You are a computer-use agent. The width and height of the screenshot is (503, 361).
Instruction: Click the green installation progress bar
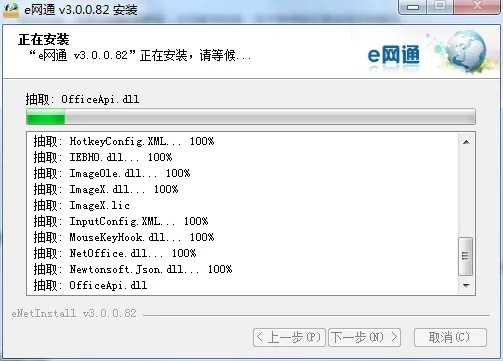pos(251,117)
